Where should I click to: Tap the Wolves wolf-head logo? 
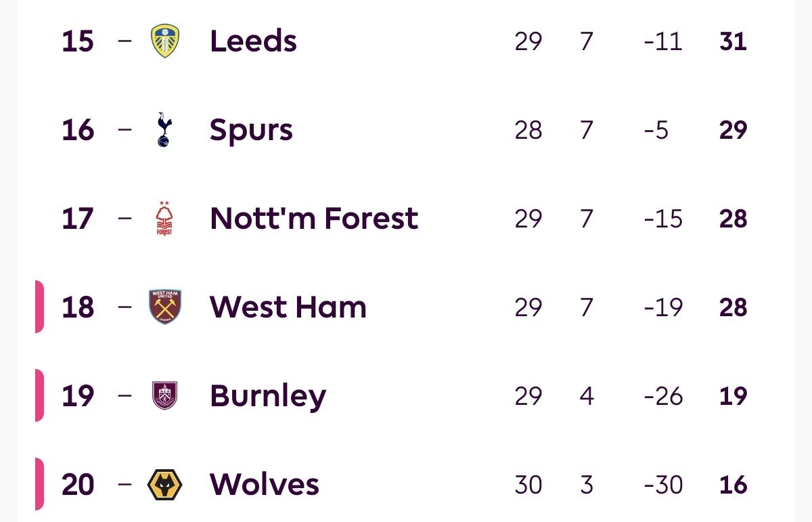pyautogui.click(x=164, y=485)
